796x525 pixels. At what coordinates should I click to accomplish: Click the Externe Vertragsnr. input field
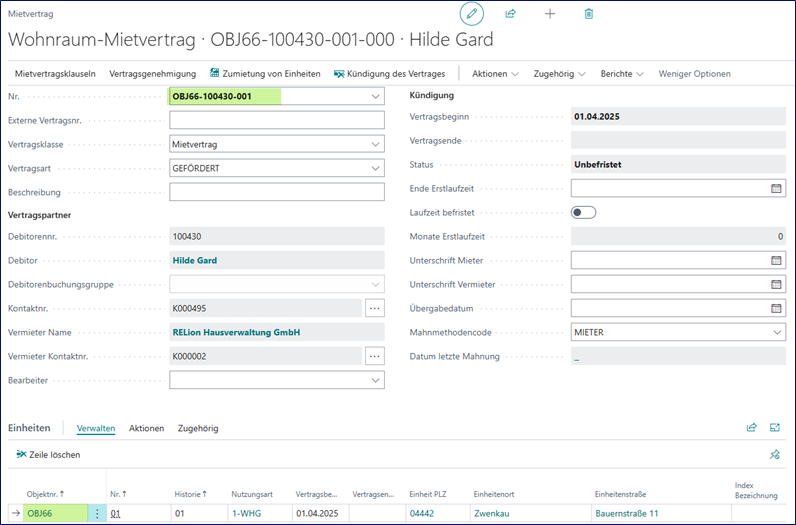pos(276,120)
